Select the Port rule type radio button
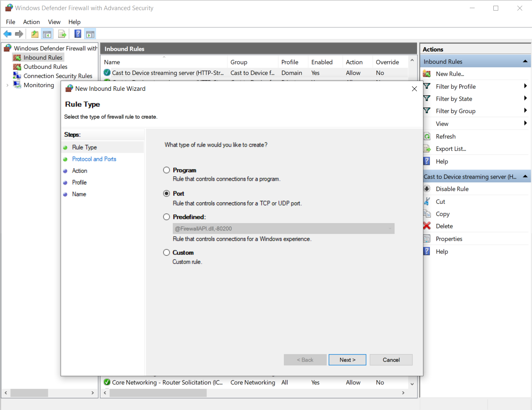Image resolution: width=532 pixels, height=410 pixels. (166, 193)
